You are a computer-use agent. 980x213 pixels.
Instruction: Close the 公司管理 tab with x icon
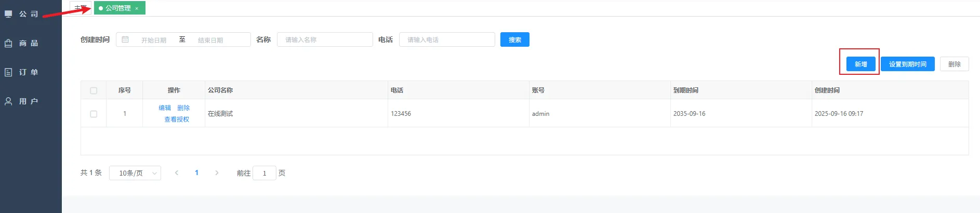(137, 8)
